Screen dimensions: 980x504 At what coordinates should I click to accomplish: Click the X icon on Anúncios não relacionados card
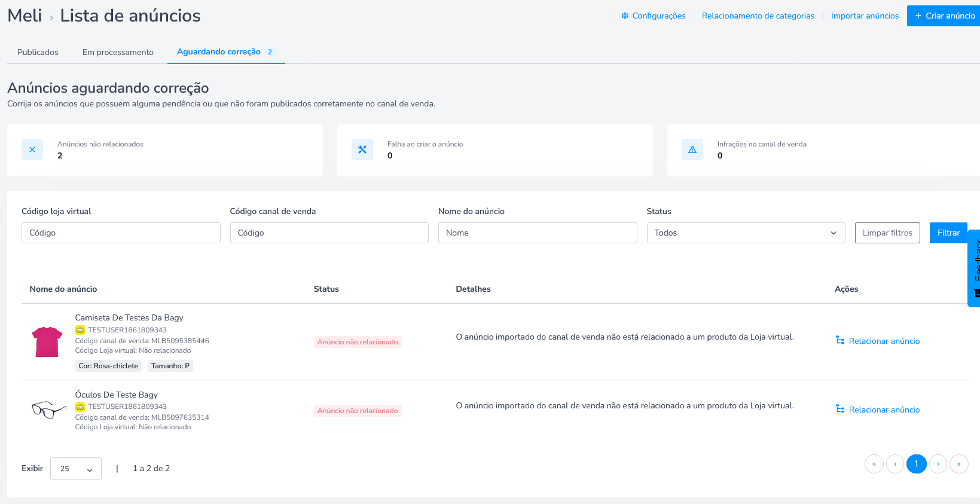tap(32, 149)
